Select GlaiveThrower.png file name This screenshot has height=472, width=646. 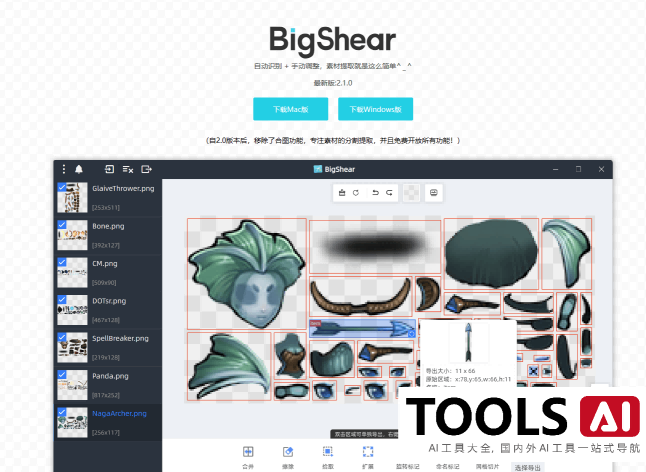coord(123,189)
